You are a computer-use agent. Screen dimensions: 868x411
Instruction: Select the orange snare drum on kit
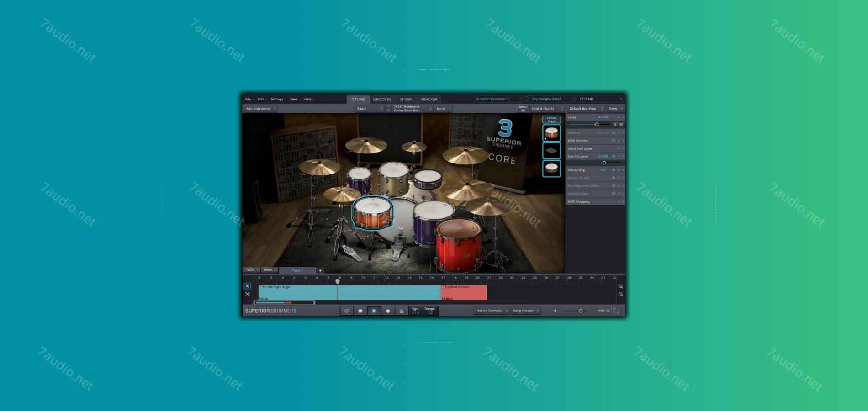pyautogui.click(x=373, y=213)
